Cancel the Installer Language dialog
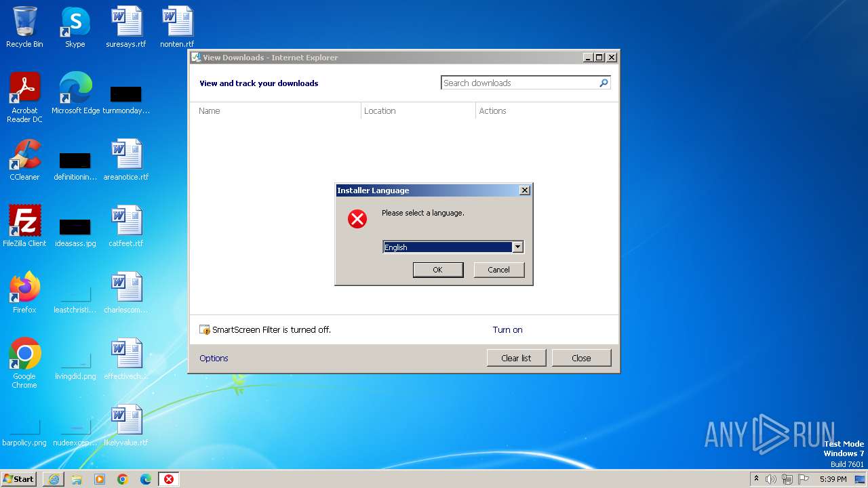Viewport: 868px width, 488px height. (498, 270)
